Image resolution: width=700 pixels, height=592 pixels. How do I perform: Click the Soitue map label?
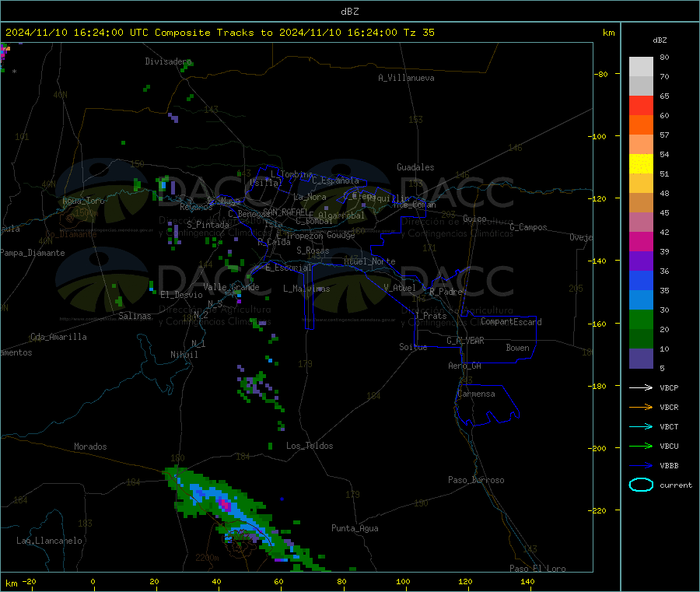(x=413, y=347)
